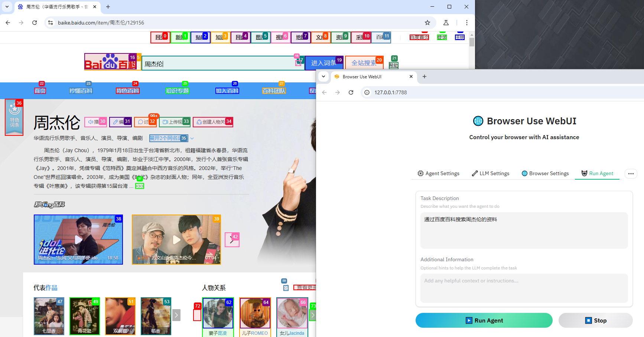Click the Task Description text box
Image resolution: width=644 pixels, height=337 pixels.
(524, 230)
